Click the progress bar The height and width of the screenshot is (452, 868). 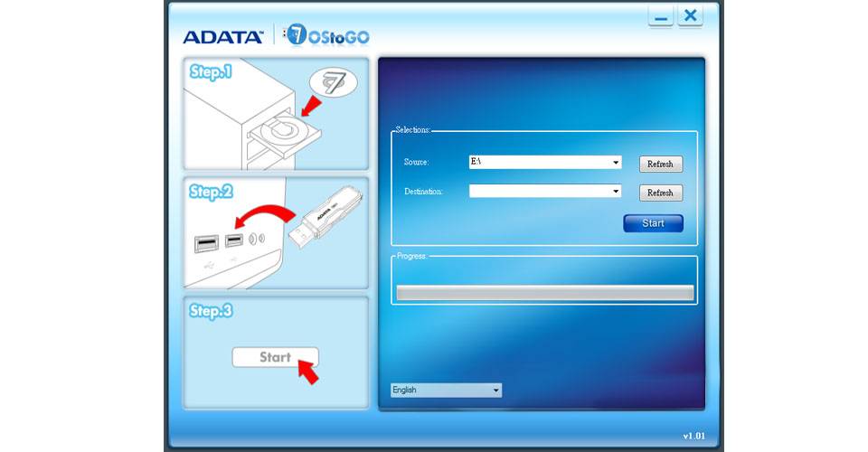544,293
